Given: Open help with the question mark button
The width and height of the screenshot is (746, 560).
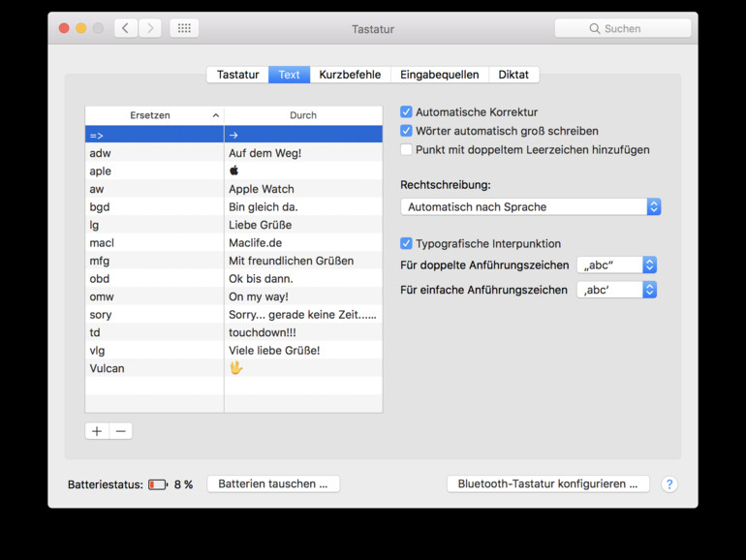Looking at the screenshot, I should pos(668,483).
